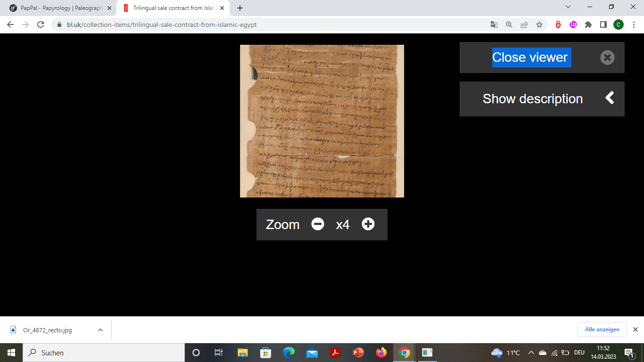
Task: Click the 11°C weather widget
Action: coord(505,353)
